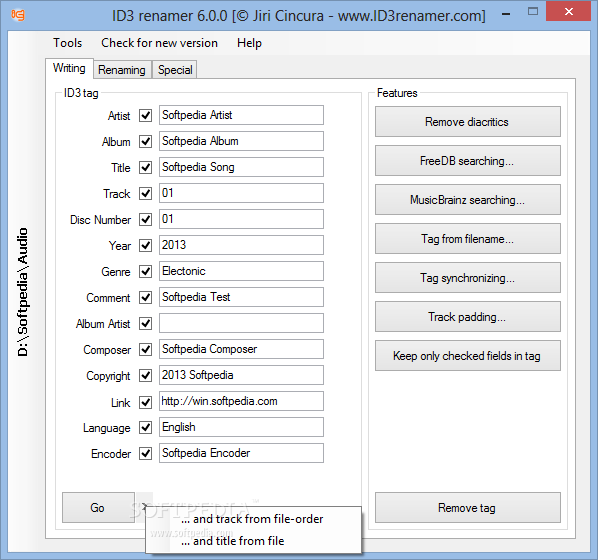
Task: Click the Comment field
Action: 241,297
